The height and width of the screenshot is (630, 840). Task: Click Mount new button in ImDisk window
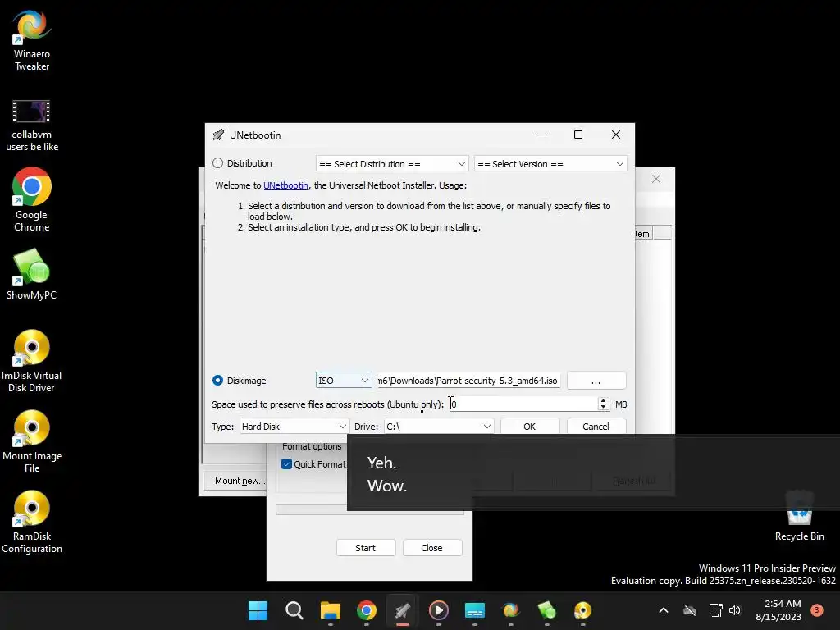[240, 481]
